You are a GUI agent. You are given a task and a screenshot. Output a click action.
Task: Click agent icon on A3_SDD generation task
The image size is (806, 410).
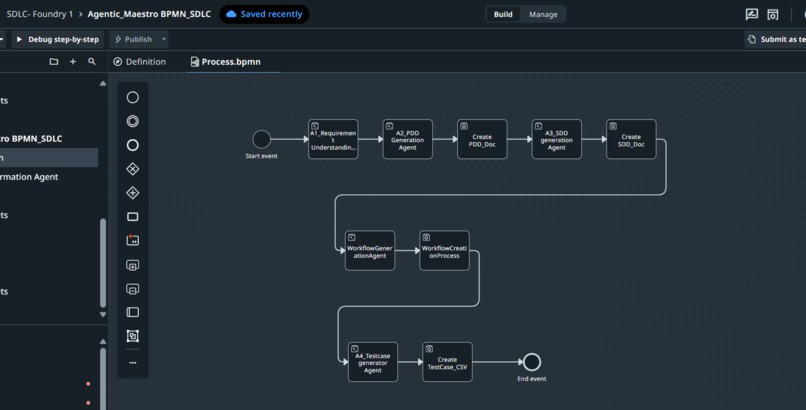(539, 126)
